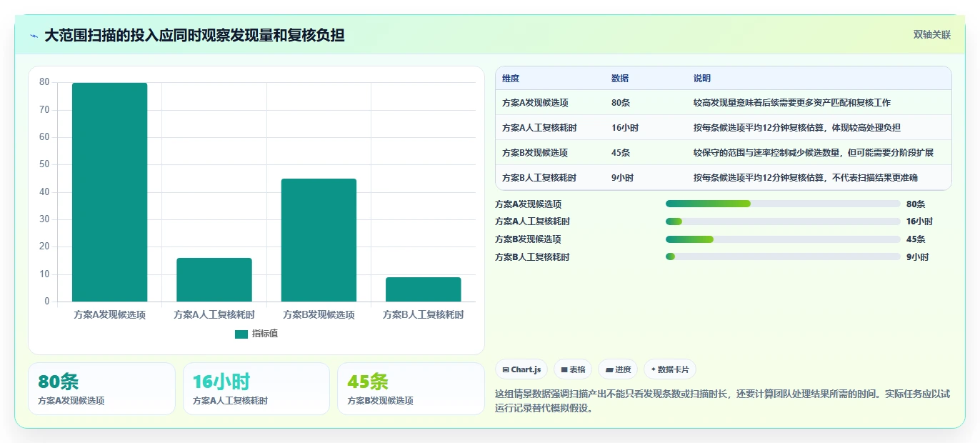This screenshot has width=980, height=443.
Task: Click the y-axis tick label 20
Action: [44, 247]
